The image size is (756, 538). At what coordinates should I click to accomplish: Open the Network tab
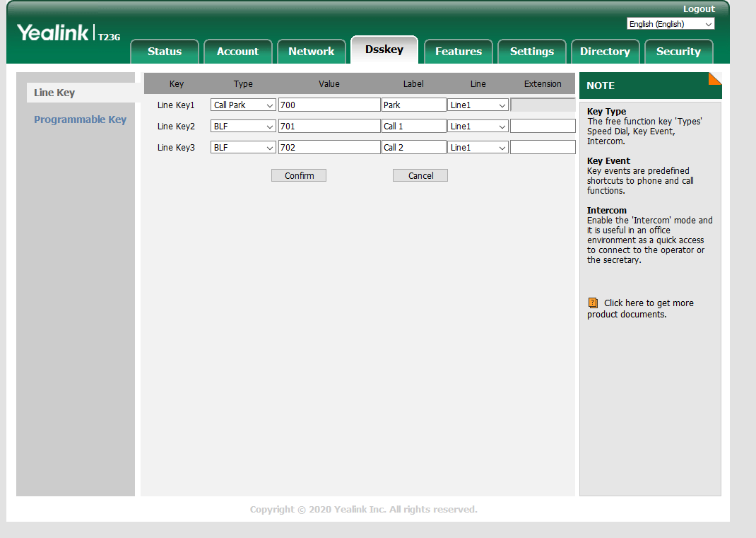311,52
